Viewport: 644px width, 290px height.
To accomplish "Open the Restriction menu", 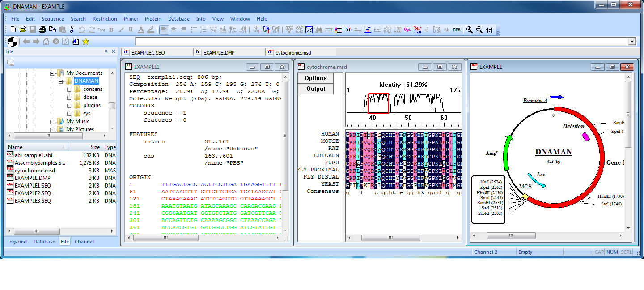I will point(105,19).
